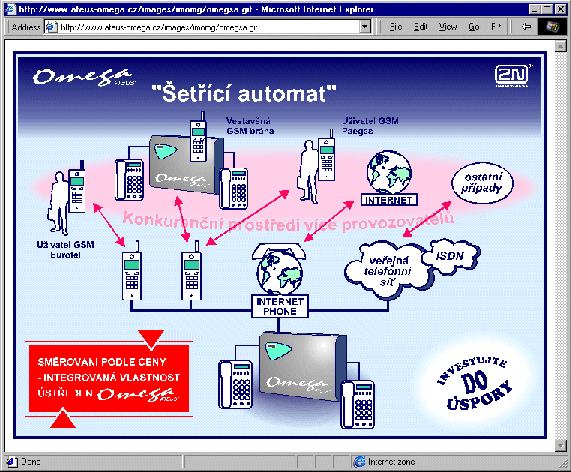Minimize the Internet Explorer window
This screenshot has width=571, height=472.
534,9
